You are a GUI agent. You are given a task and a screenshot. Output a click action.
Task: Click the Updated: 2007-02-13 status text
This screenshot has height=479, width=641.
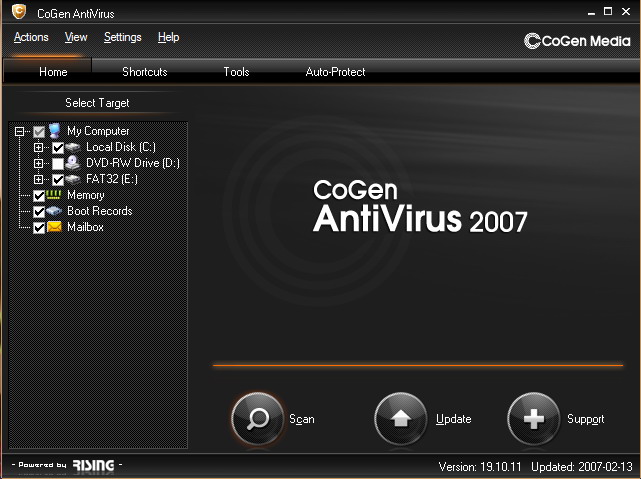pos(582,466)
